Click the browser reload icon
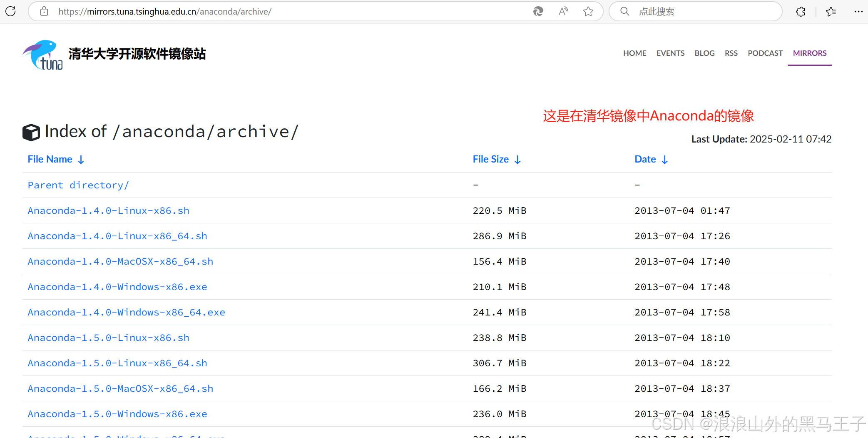The height and width of the screenshot is (438, 868). (x=11, y=11)
